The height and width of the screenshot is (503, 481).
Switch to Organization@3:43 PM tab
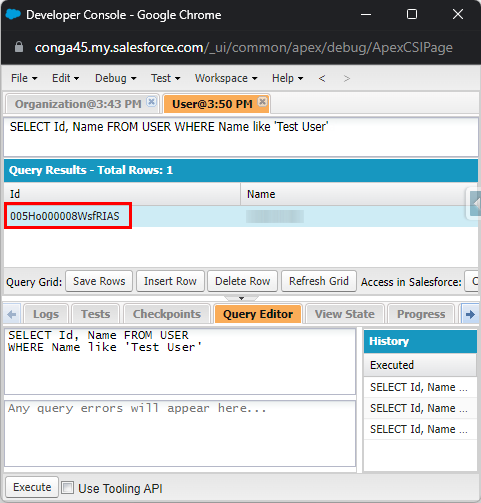pos(78,104)
